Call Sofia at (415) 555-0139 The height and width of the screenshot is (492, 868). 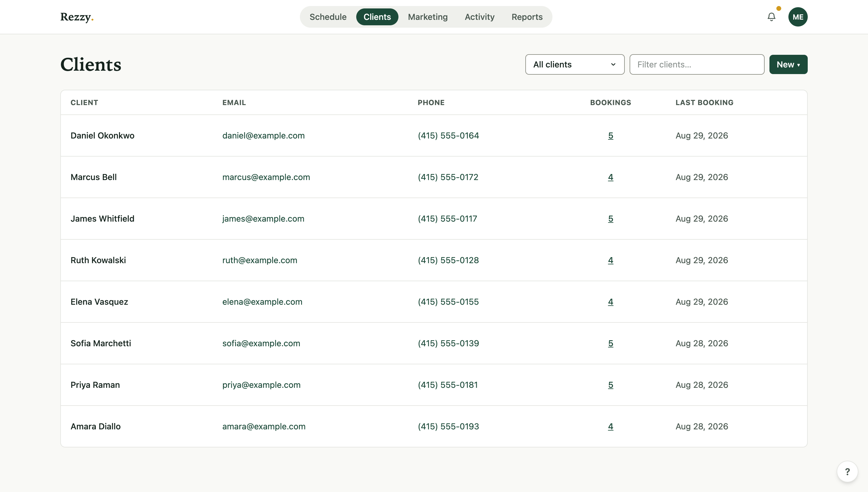(x=448, y=343)
